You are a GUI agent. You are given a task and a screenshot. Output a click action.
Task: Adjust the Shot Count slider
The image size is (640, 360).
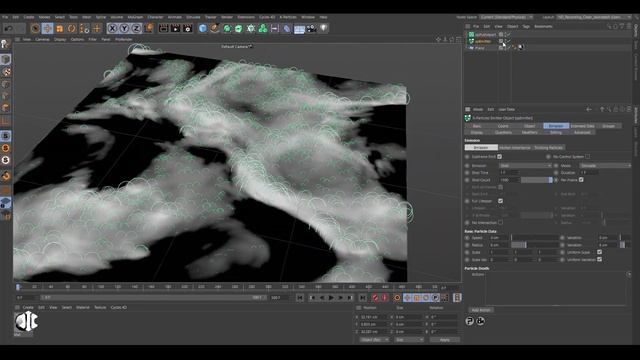pyautogui.click(x=537, y=180)
